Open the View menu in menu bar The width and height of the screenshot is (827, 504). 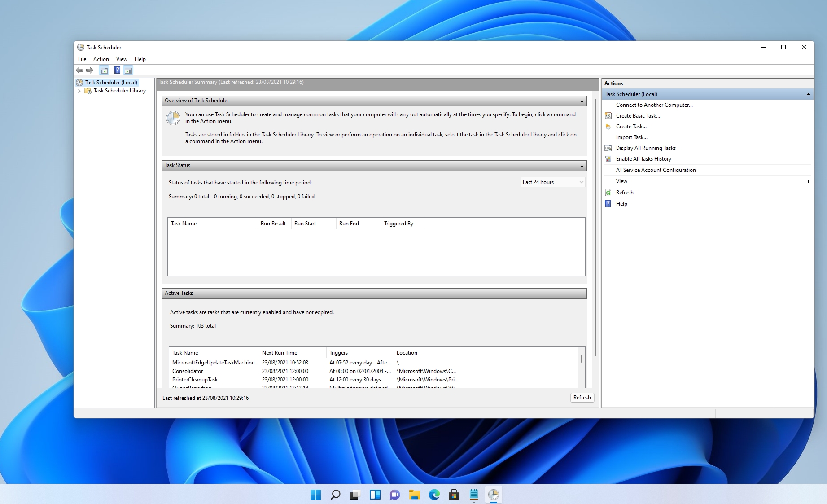pyautogui.click(x=122, y=59)
